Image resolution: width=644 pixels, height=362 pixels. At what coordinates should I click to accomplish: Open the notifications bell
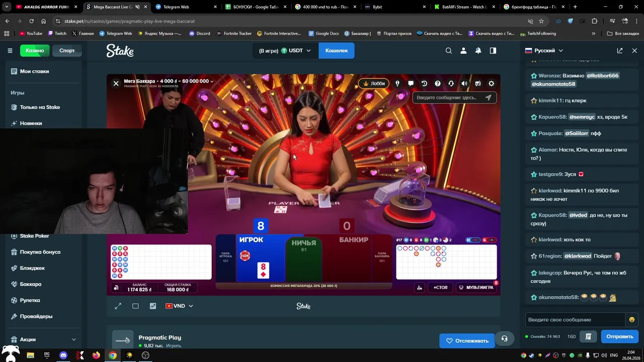pos(478,50)
